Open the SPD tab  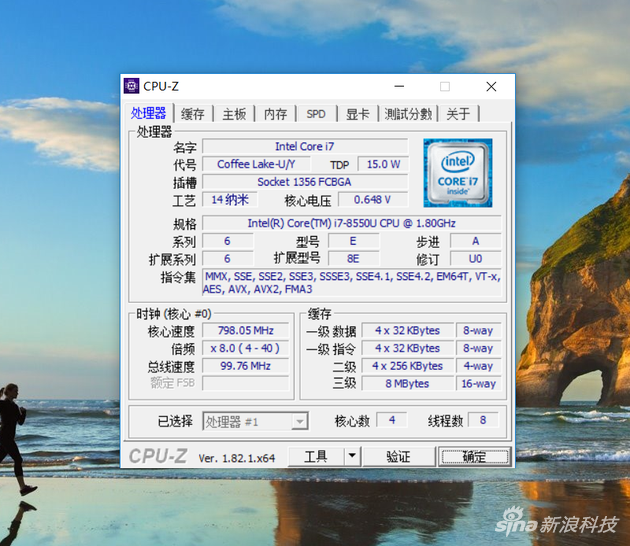(x=316, y=114)
